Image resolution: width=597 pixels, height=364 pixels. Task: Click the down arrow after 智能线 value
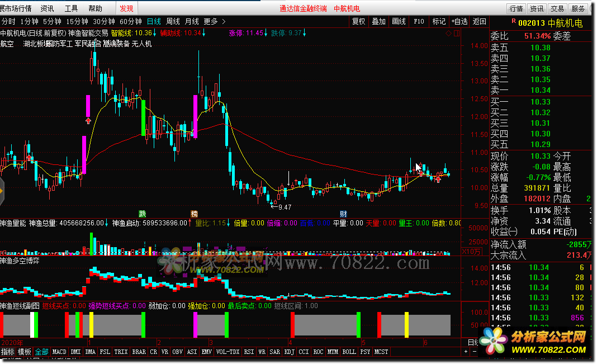(x=155, y=33)
